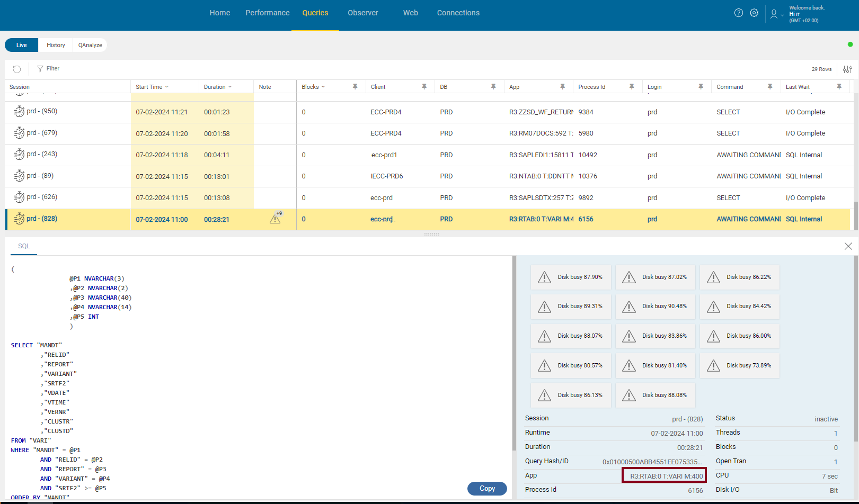This screenshot has width=859, height=504.
Task: Click the session icon for prd - (89)
Action: 19,176
